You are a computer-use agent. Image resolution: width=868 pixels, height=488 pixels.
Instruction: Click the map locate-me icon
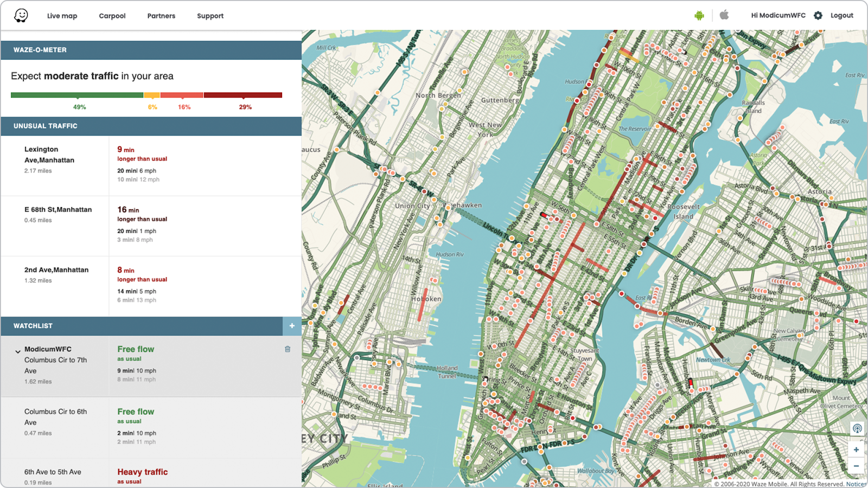(x=857, y=428)
